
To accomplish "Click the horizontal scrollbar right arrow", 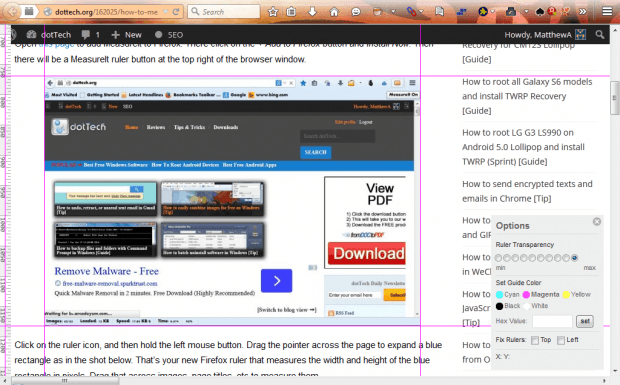I will pyautogui.click(x=605, y=381).
